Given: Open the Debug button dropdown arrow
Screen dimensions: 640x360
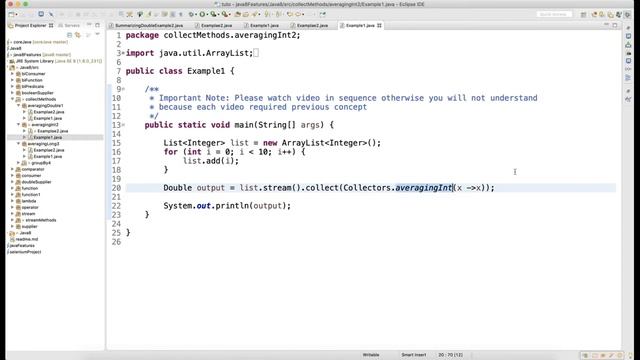Looking at the screenshot, I should 195,15.
